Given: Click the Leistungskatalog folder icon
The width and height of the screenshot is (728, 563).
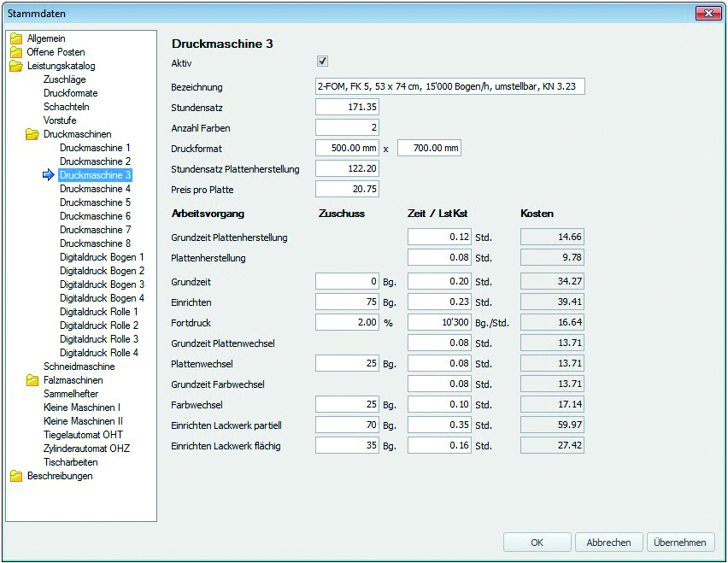Looking at the screenshot, I should (x=16, y=66).
